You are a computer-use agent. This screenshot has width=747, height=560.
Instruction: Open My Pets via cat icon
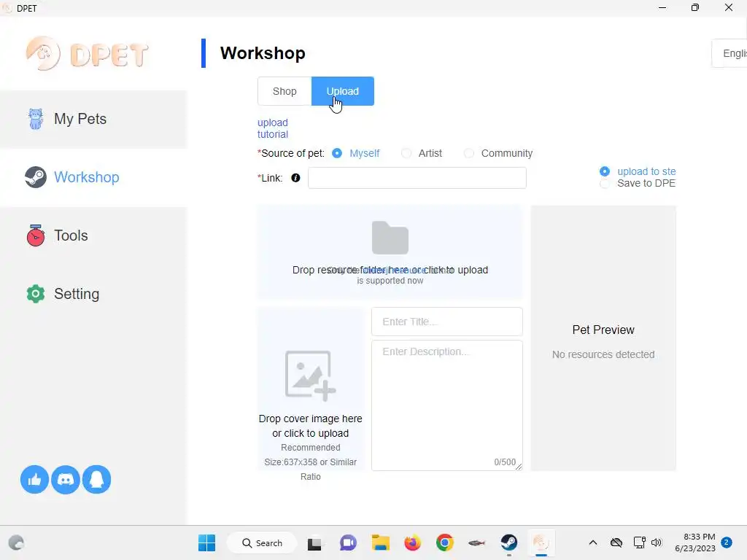[36, 119]
